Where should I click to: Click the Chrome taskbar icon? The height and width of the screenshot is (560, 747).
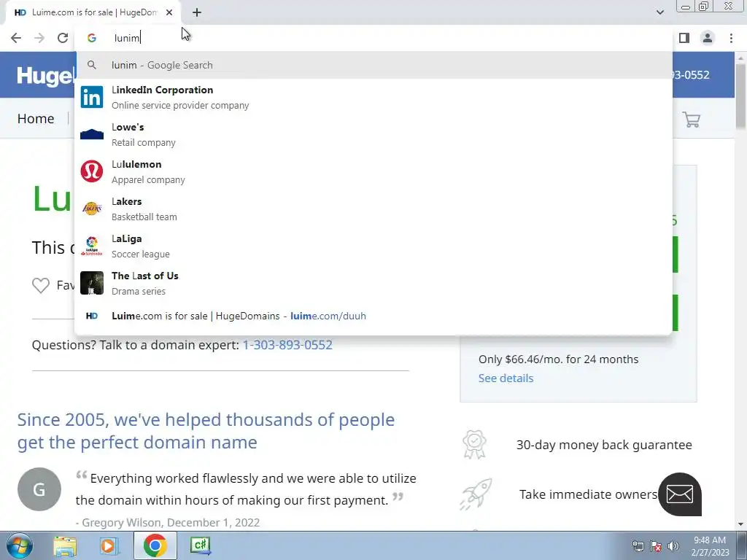[x=155, y=545]
